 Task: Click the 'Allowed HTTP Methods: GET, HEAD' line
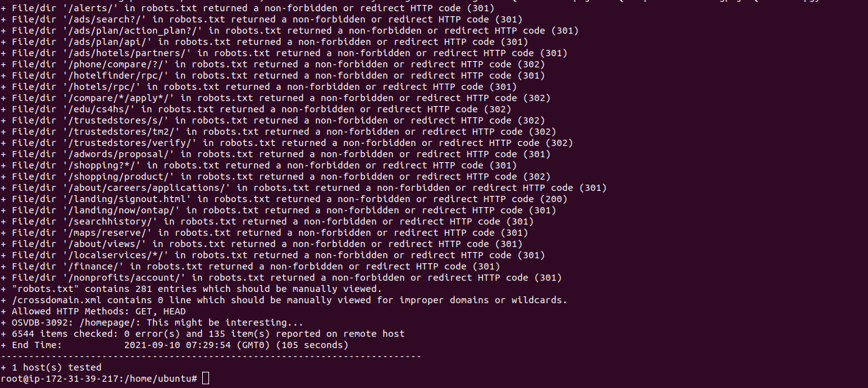tap(93, 311)
